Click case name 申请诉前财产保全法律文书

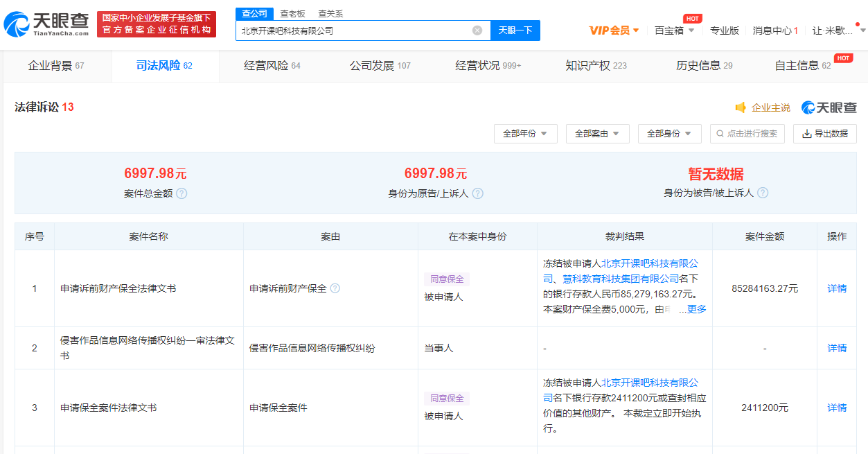coord(118,288)
